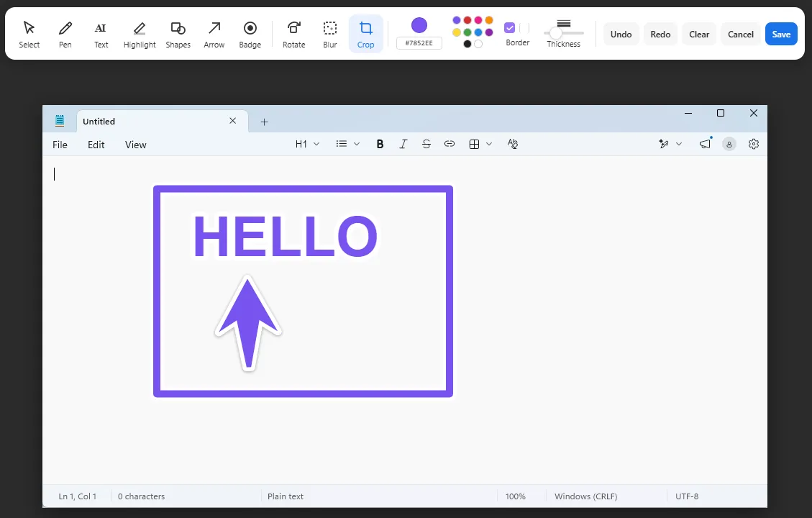This screenshot has height=518, width=812.
Task: Open Notepad settings gear
Action: 754,144
